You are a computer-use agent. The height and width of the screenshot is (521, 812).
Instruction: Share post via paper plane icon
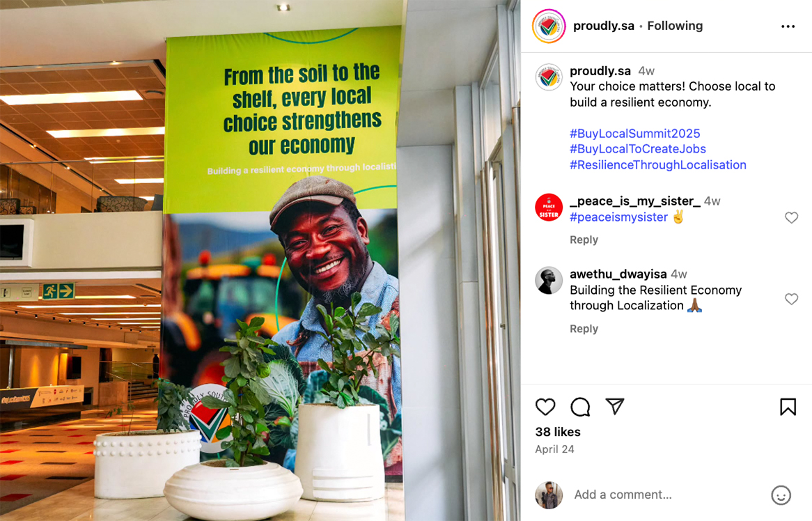[x=615, y=407]
